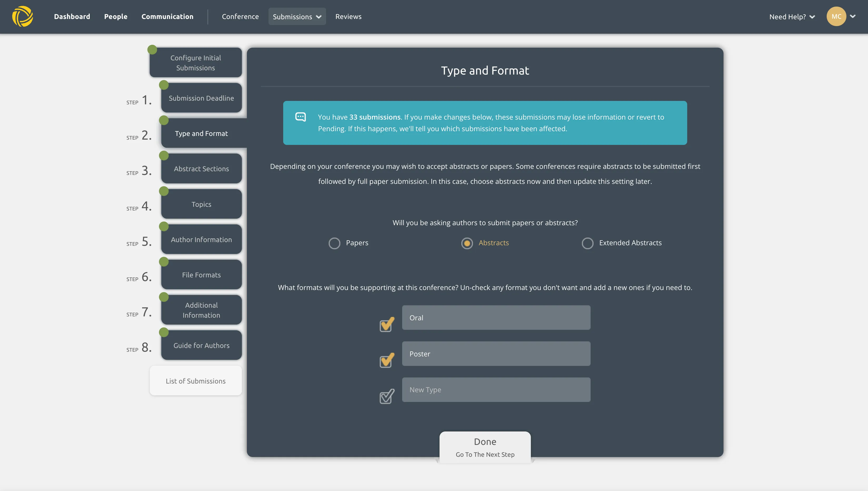
Task: Expand the chevron next to MC avatar
Action: click(852, 16)
